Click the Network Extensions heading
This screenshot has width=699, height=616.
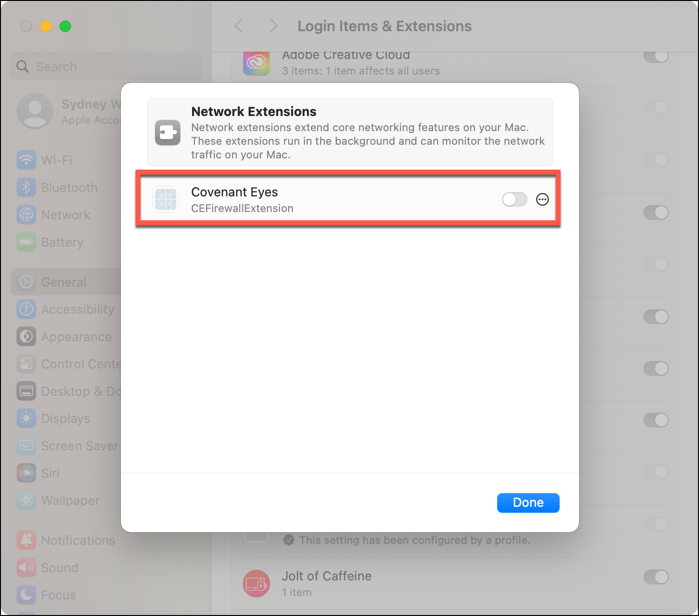[x=253, y=112]
